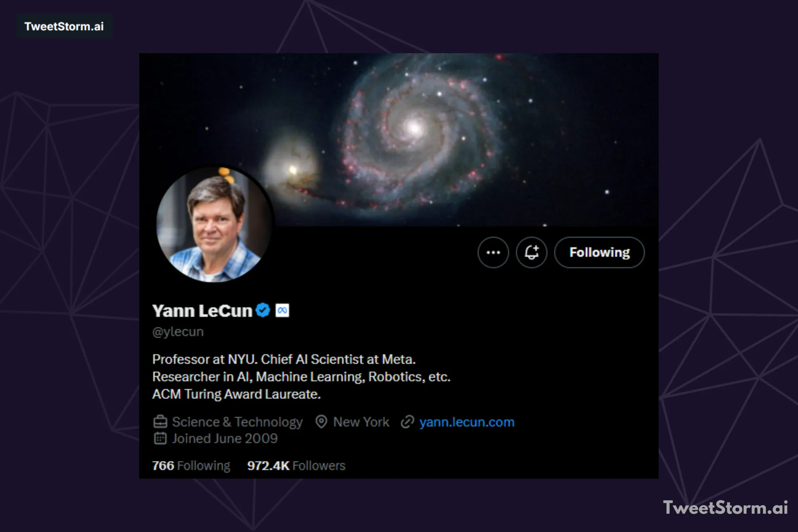Screen dimensions: 798x532
Task: Click the notification bell to get tweet alerts
Action: pos(531,253)
